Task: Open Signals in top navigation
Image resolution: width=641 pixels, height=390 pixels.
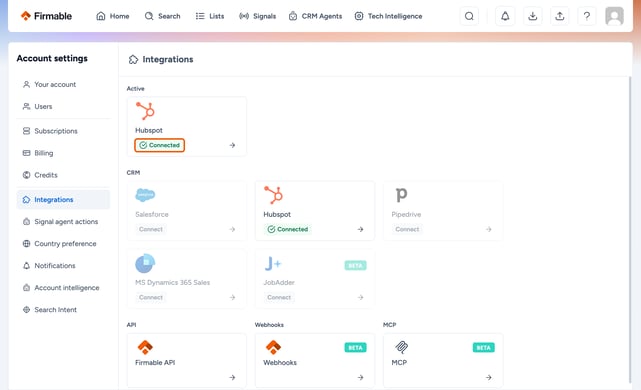Action: point(258,16)
